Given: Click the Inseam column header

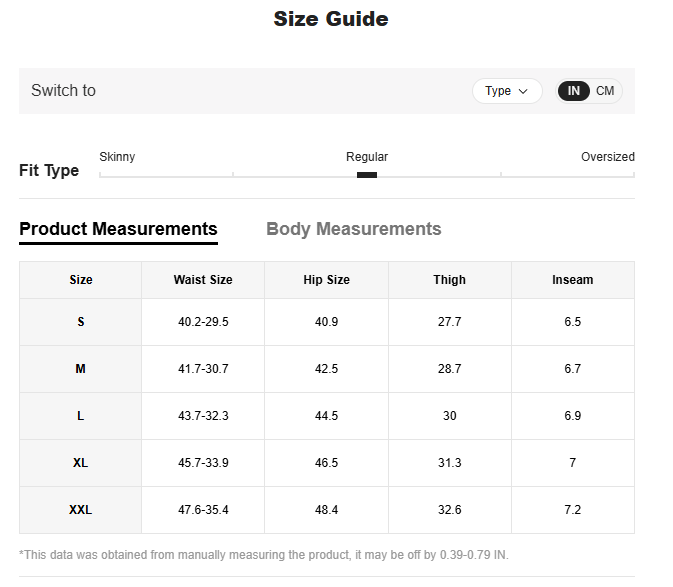Looking at the screenshot, I should 572,280.
